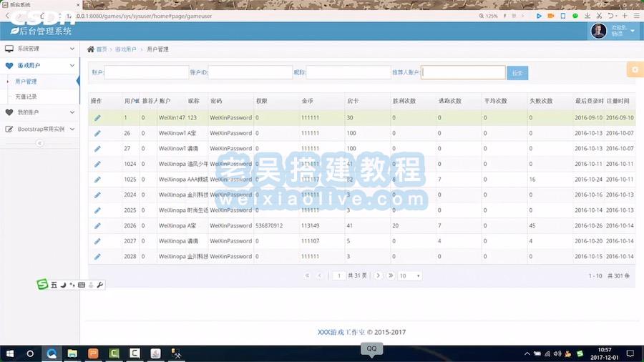Click 首页 breadcrumb link

102,49
